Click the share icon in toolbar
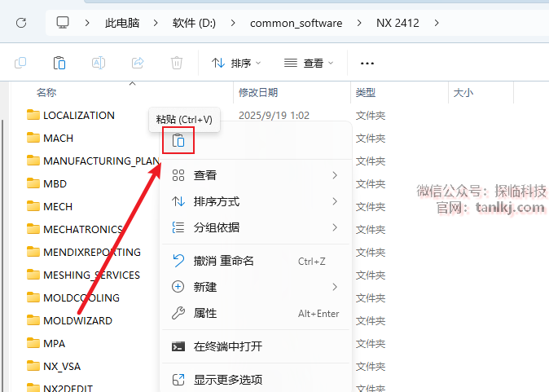 pyautogui.click(x=138, y=63)
